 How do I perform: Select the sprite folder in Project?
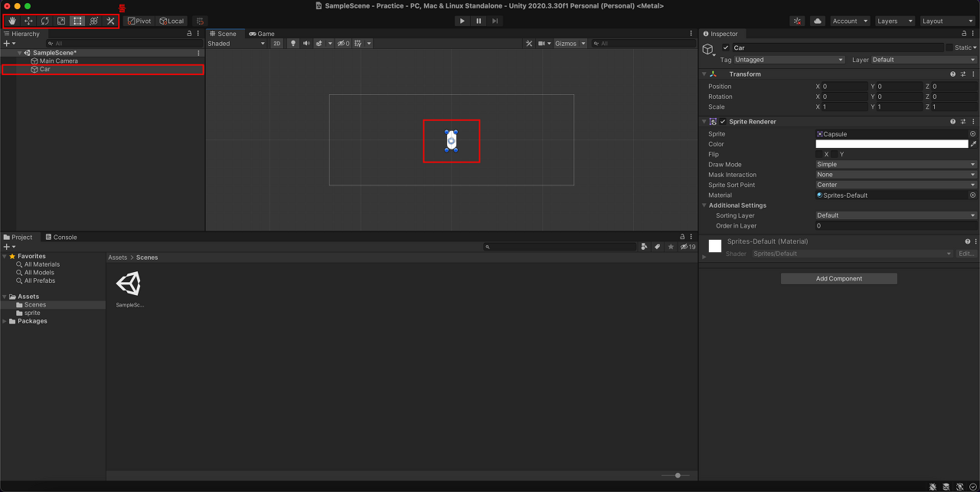click(x=32, y=313)
